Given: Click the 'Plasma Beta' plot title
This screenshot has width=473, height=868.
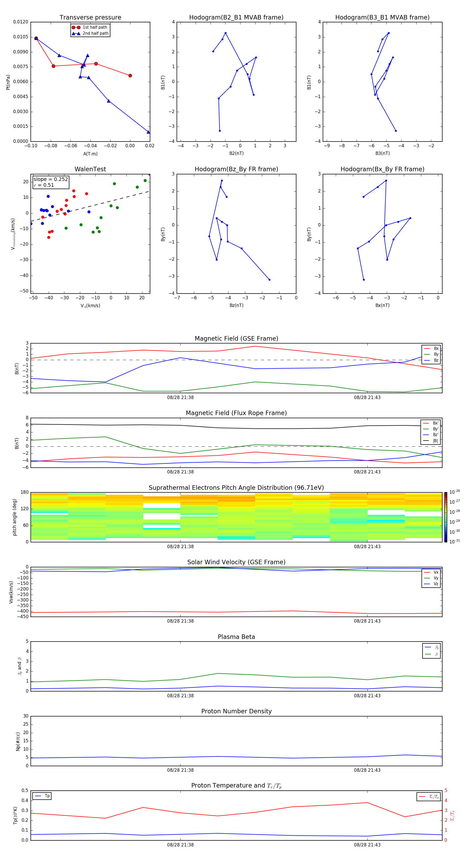Looking at the screenshot, I should pos(236,637).
